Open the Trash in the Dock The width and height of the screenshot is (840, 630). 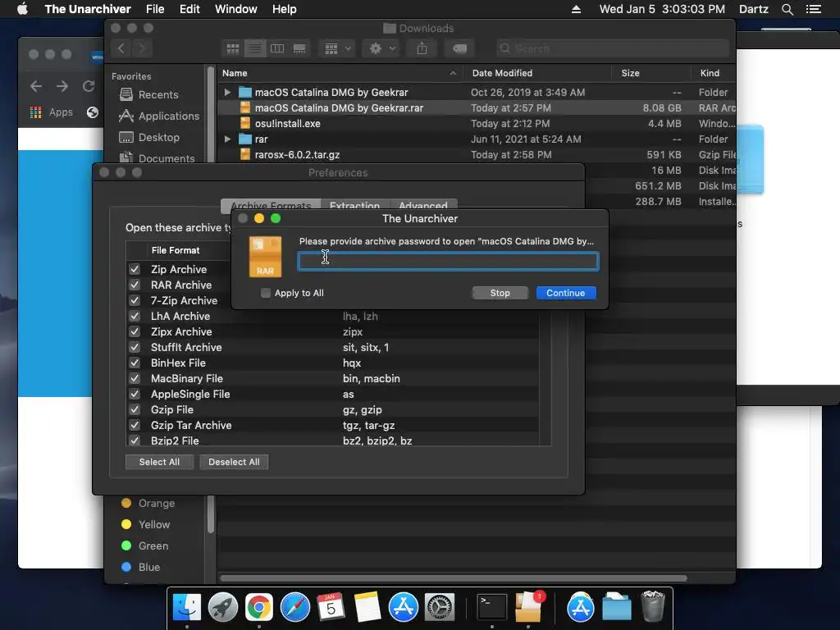(652, 607)
